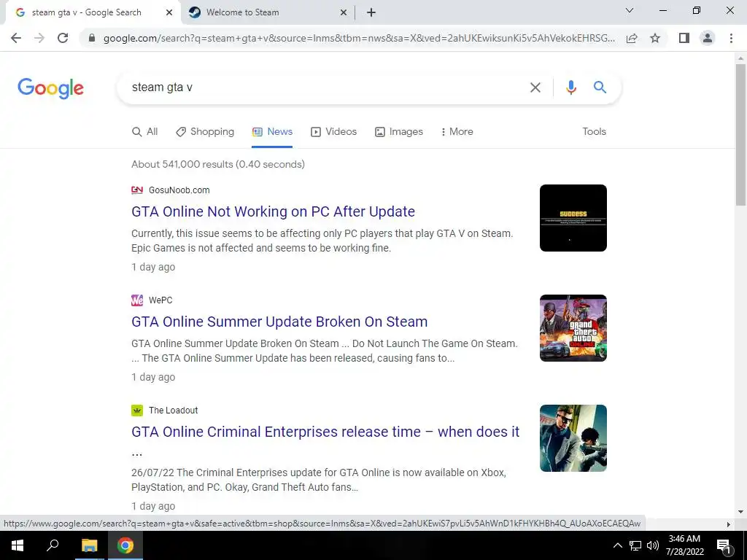The width and height of the screenshot is (747, 560).
Task: Open GTA Online Criminal Enterprises release time article
Action: (325, 432)
